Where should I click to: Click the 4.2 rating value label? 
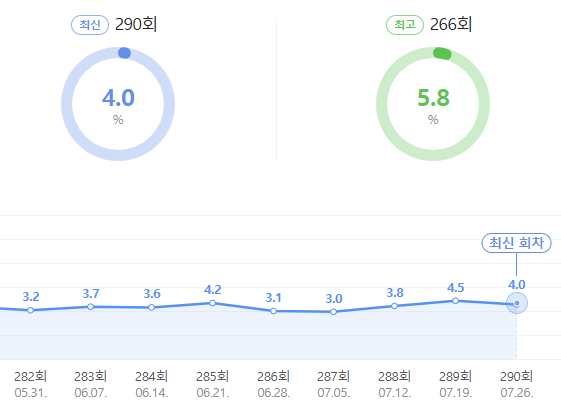click(x=213, y=290)
